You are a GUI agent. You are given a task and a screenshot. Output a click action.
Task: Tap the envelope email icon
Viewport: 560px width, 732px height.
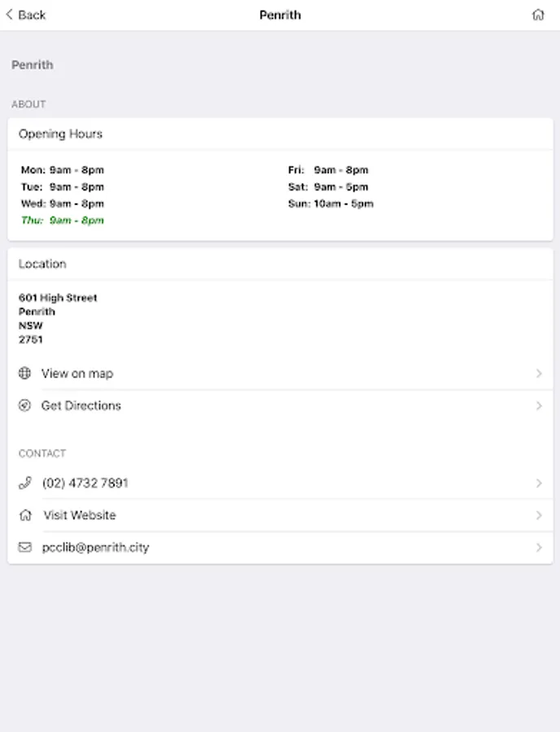(x=24, y=547)
